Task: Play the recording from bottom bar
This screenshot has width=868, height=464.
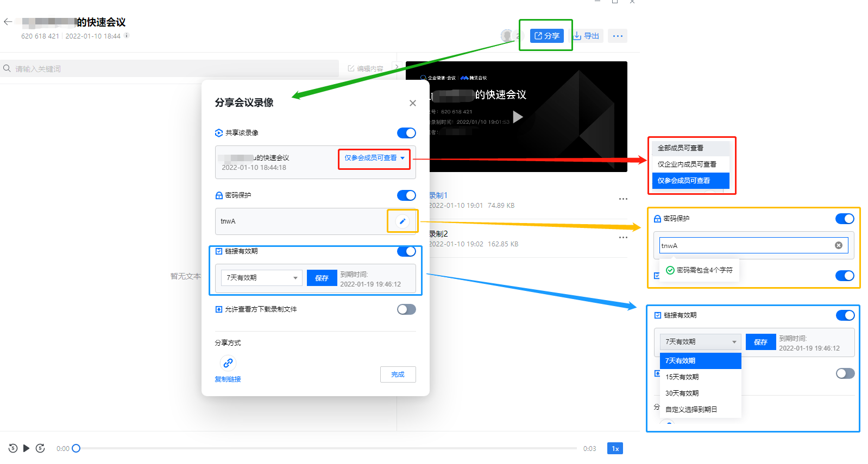Action: (26, 448)
